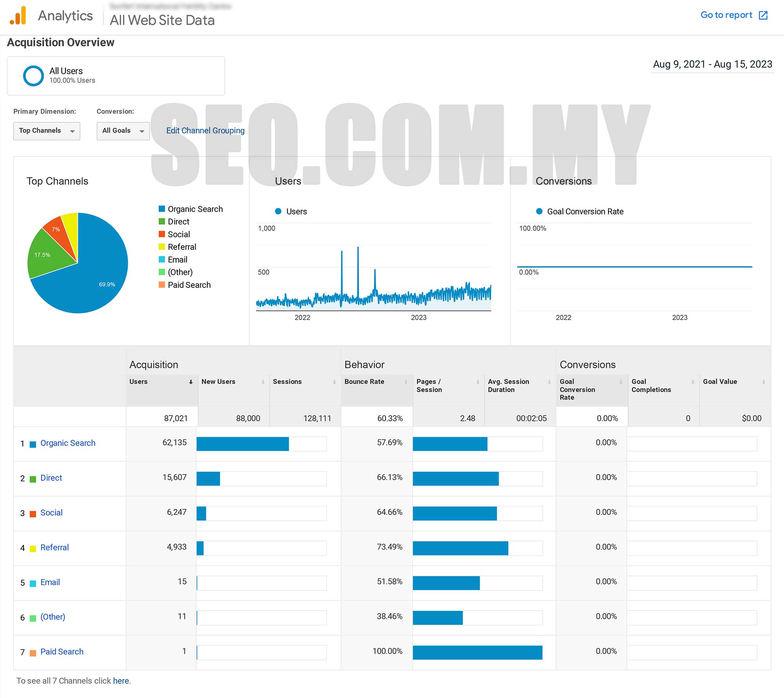Screen dimensions: 784x698
Task: Click the Organic Search users bar
Action: click(x=243, y=444)
